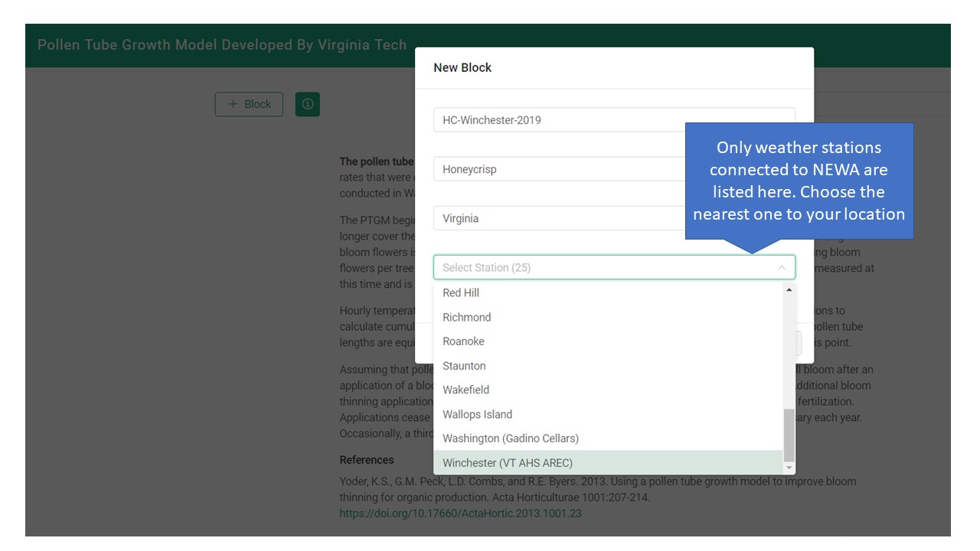The height and width of the screenshot is (551, 980).
Task: Click the station list scroll down arrow
Action: click(x=789, y=467)
